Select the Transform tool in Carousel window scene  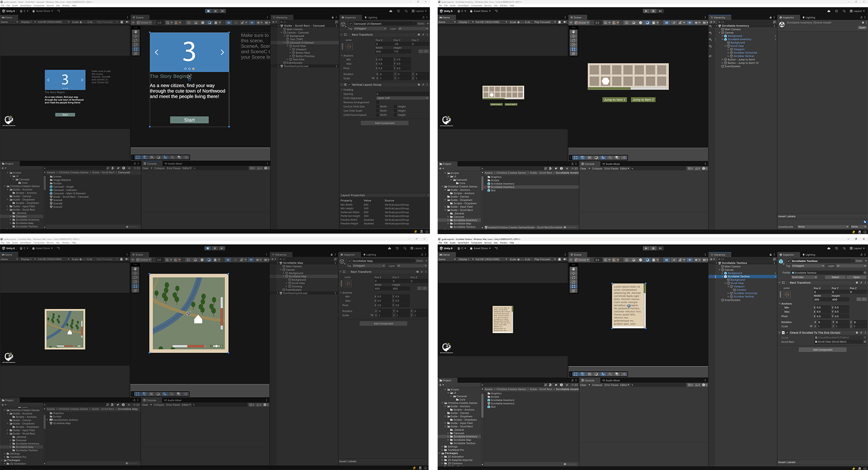pyautogui.click(x=136, y=53)
